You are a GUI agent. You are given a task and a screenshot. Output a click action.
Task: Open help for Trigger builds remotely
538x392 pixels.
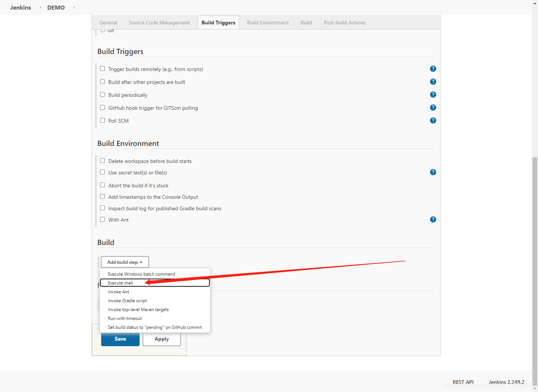433,69
